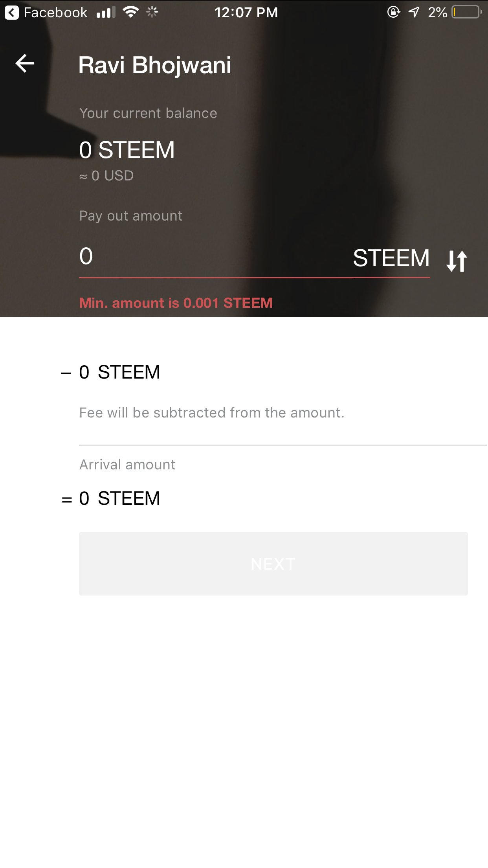Tap the 12:07 PM status clock
The height and width of the screenshot is (868, 488).
(x=246, y=13)
